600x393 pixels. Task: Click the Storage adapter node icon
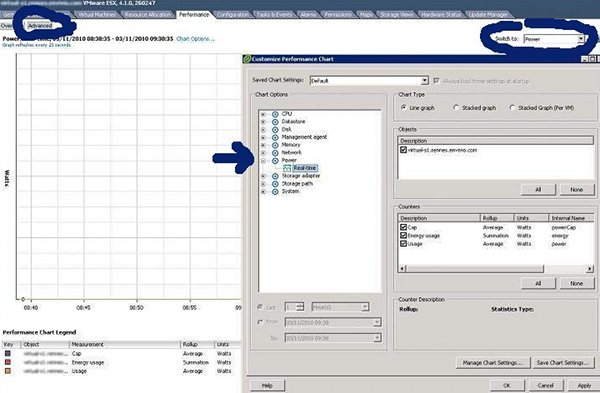click(275, 176)
